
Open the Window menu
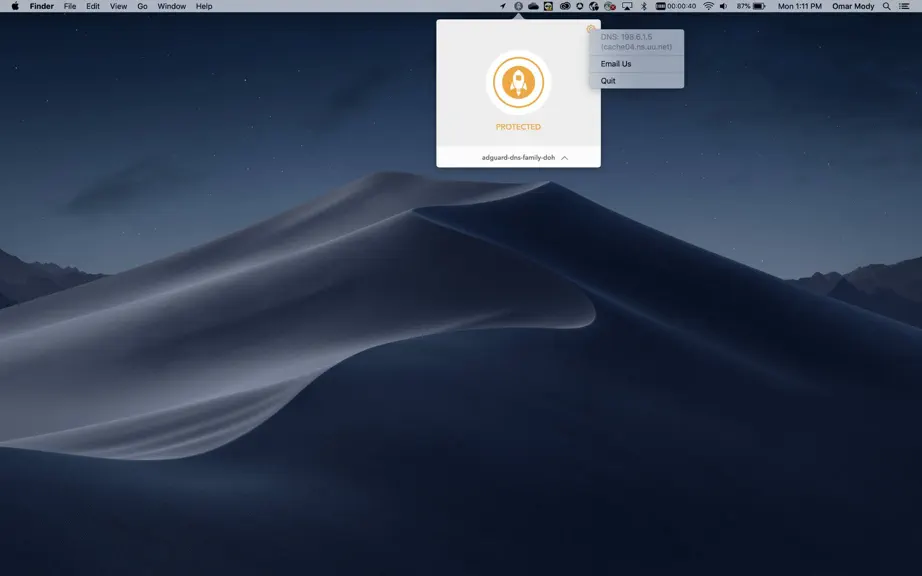click(x=172, y=6)
